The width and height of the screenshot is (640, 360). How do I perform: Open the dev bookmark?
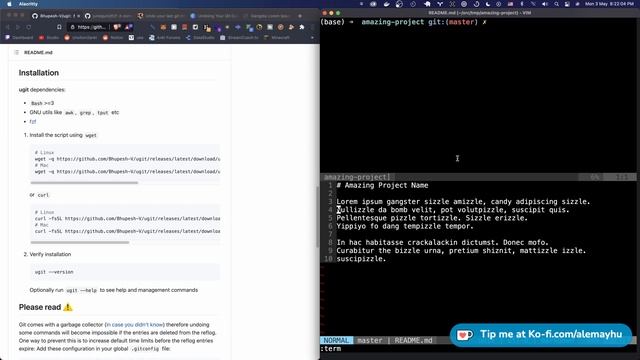pos(136,38)
